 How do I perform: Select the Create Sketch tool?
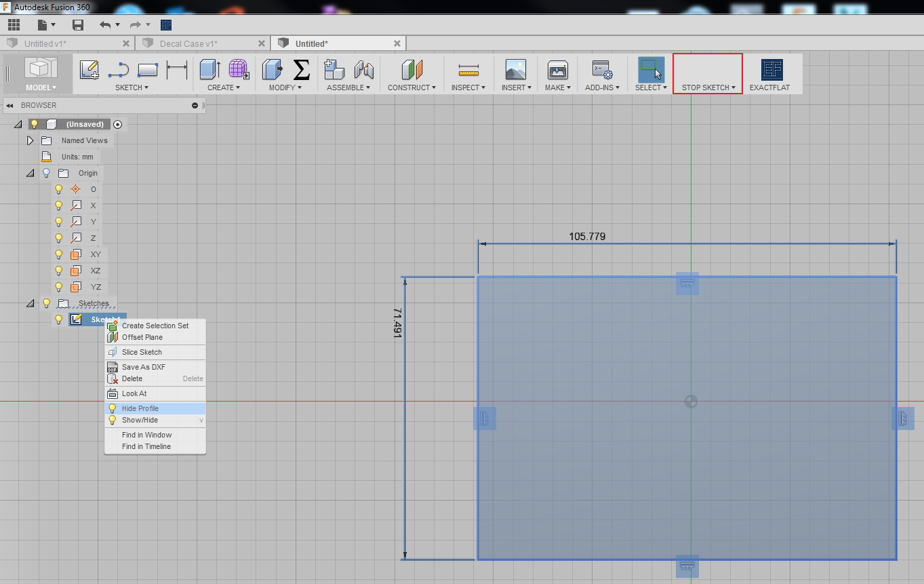tap(89, 69)
